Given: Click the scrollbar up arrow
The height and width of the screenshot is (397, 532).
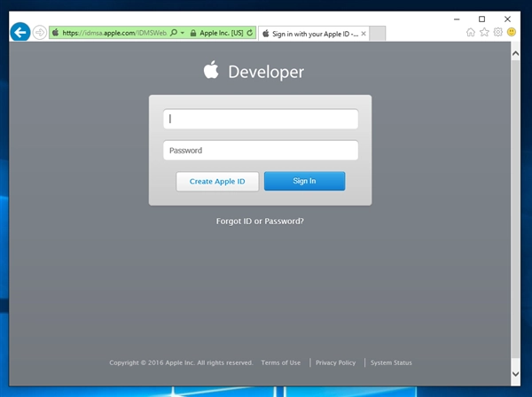Looking at the screenshot, I should tap(515, 53).
